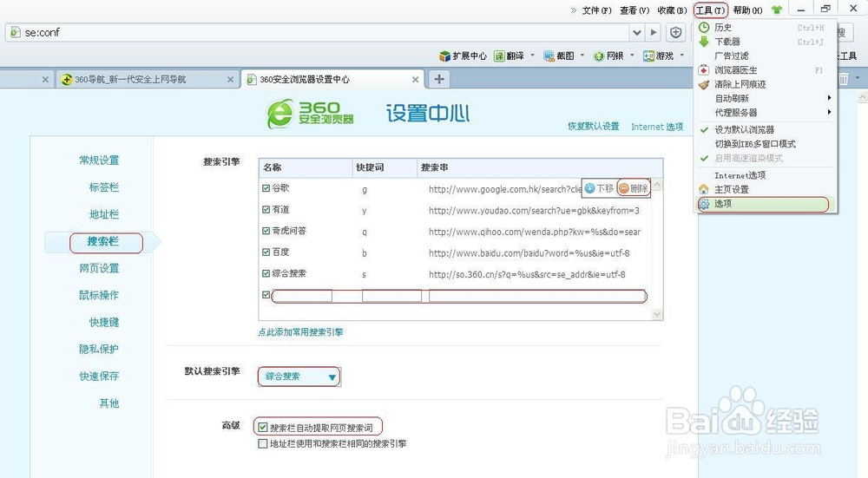Open the View (查看) menu
The height and width of the screenshot is (478, 868).
[x=635, y=10]
